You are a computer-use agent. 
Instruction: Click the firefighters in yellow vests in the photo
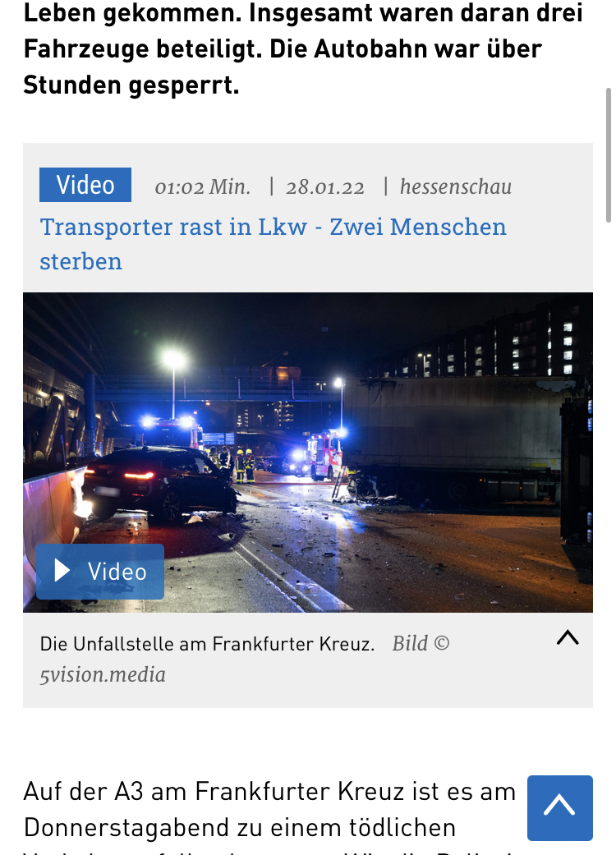coord(244,465)
